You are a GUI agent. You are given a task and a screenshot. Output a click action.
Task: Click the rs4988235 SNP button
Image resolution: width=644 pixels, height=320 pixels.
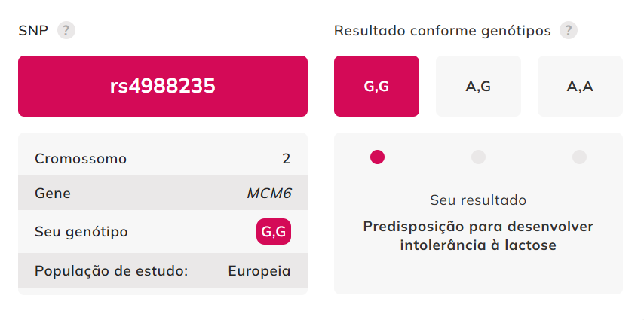(x=163, y=87)
